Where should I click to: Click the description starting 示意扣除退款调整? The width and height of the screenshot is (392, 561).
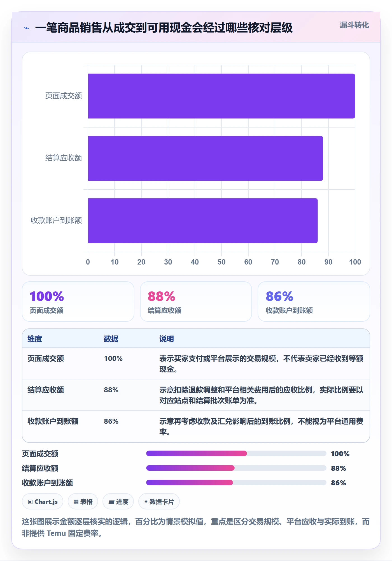[261, 395]
